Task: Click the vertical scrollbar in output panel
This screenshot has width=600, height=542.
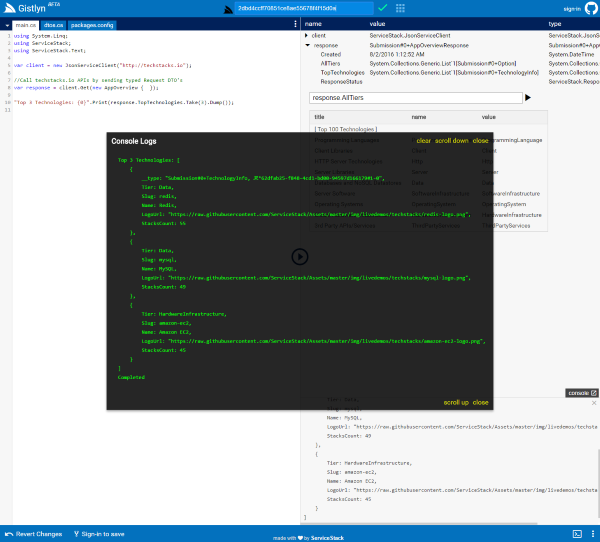Action: (598, 482)
